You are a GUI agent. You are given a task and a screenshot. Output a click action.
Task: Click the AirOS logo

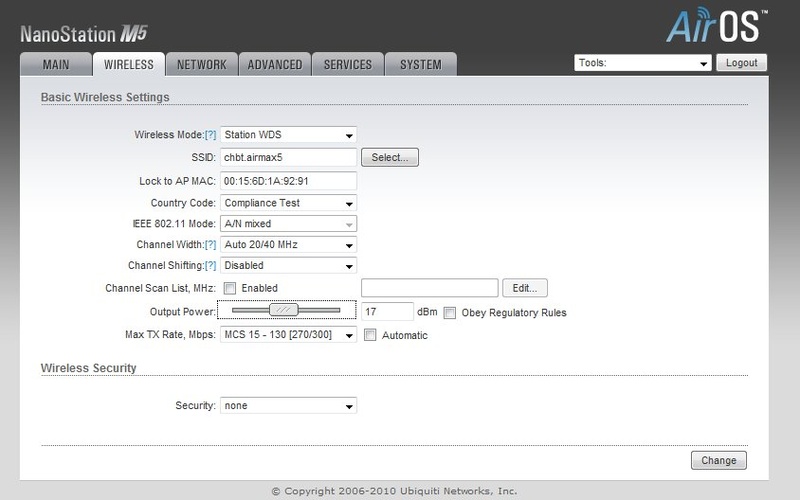coord(716,24)
